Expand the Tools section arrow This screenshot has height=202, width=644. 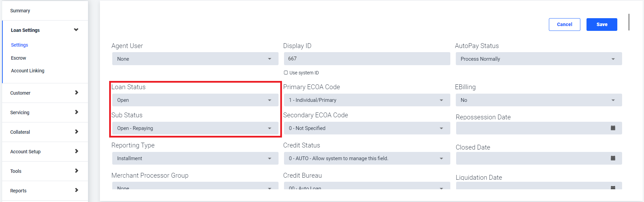76,171
